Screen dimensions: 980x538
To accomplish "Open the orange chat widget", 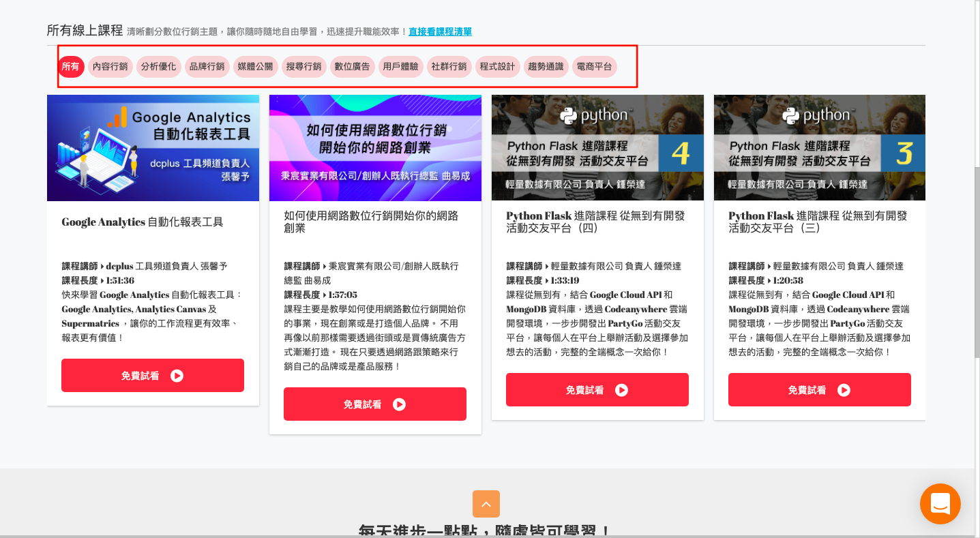I will point(940,504).
